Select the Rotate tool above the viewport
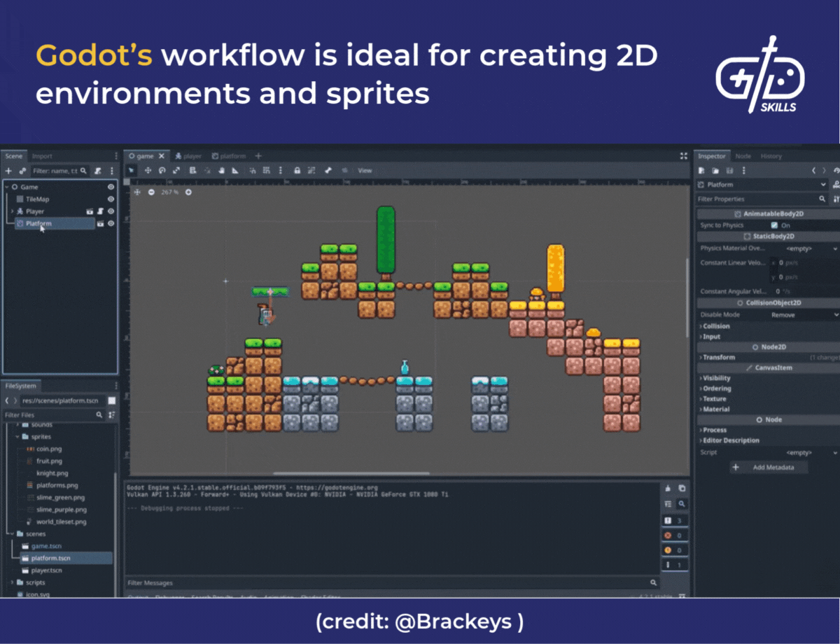This screenshot has width=840, height=644. click(162, 170)
